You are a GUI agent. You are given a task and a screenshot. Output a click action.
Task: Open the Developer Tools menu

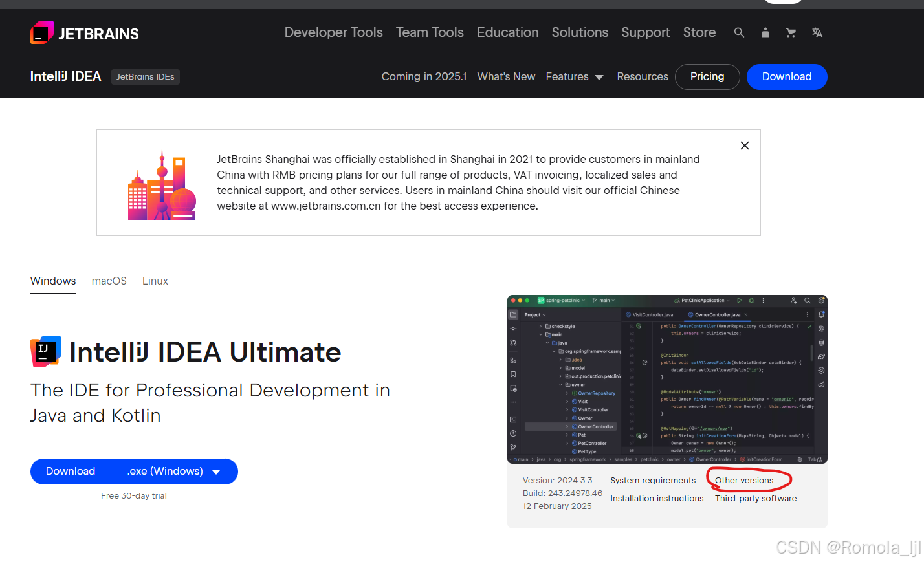pyautogui.click(x=334, y=32)
